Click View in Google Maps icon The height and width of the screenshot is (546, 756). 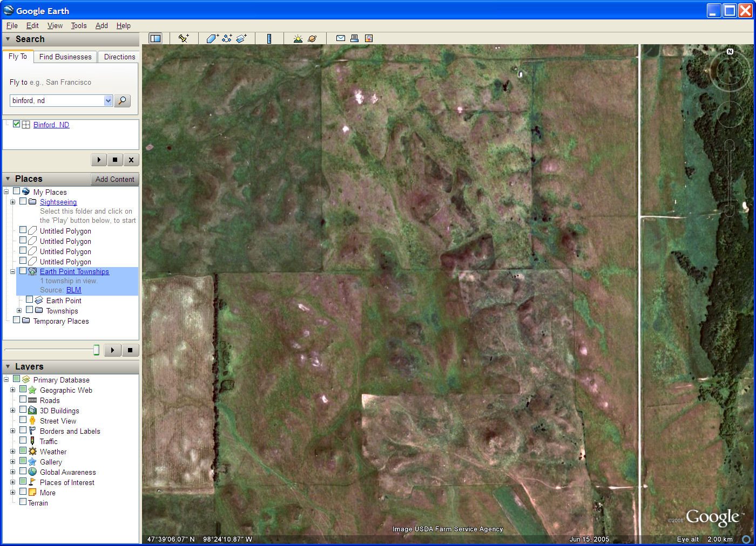(369, 38)
